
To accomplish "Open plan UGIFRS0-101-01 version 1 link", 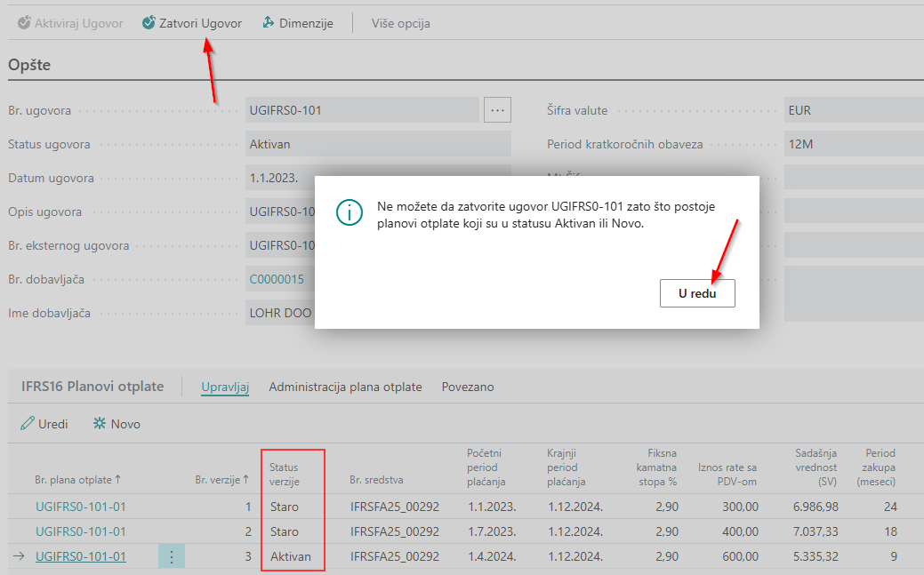I will coord(81,507).
